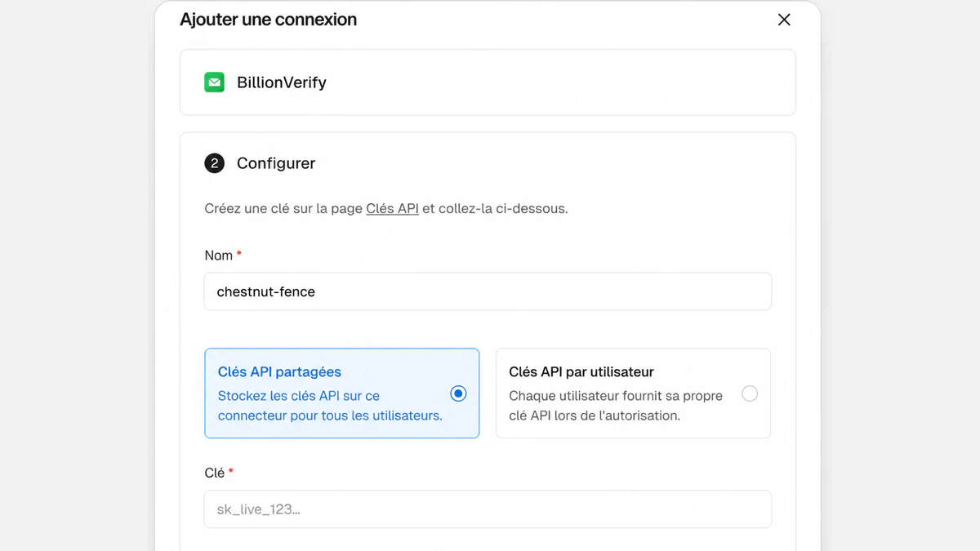Click the Clé input field with sk_live placeholder
This screenshot has height=551, width=980.
(488, 509)
